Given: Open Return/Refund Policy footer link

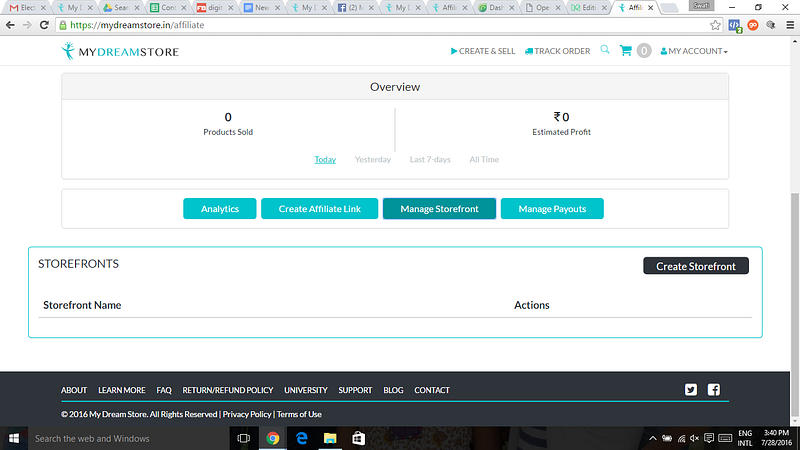Looking at the screenshot, I should tap(228, 390).
